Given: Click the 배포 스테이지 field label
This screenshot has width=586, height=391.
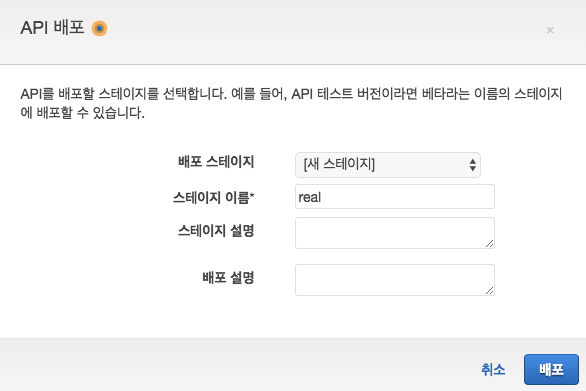Looking at the screenshot, I should click(x=216, y=162).
